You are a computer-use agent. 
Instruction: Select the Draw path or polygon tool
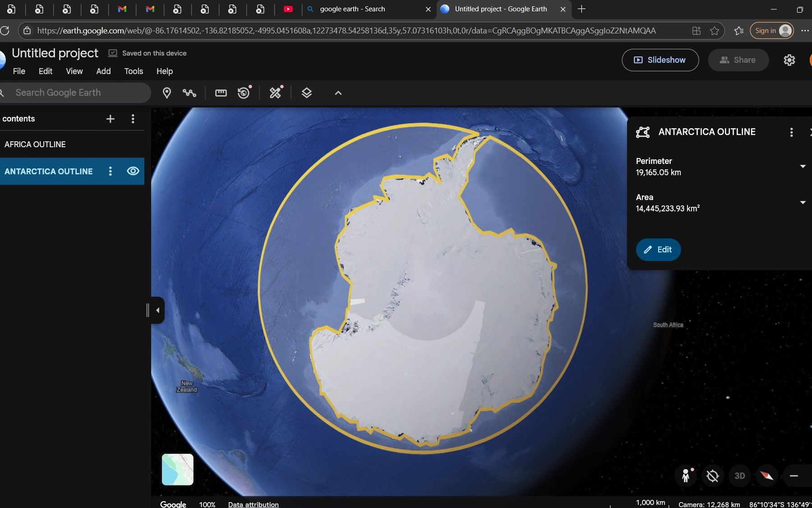pyautogui.click(x=189, y=93)
